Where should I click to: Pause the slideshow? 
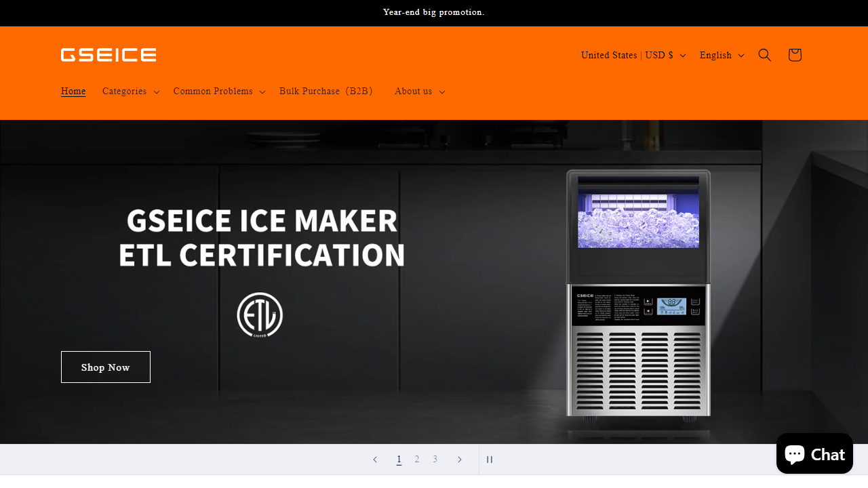tap(490, 460)
